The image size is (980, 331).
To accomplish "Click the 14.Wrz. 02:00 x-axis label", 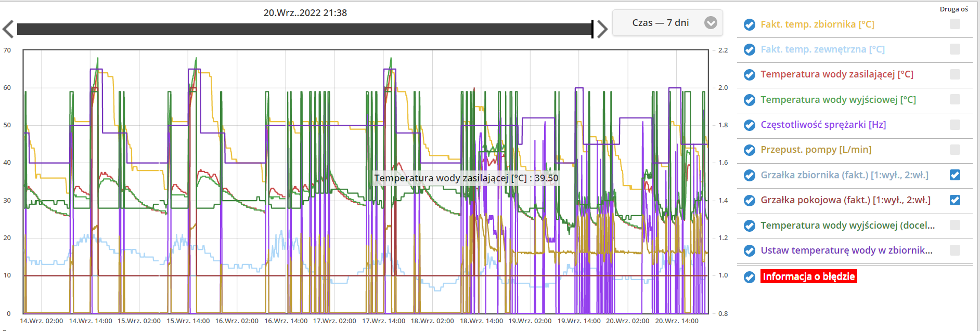I will pyautogui.click(x=42, y=321).
